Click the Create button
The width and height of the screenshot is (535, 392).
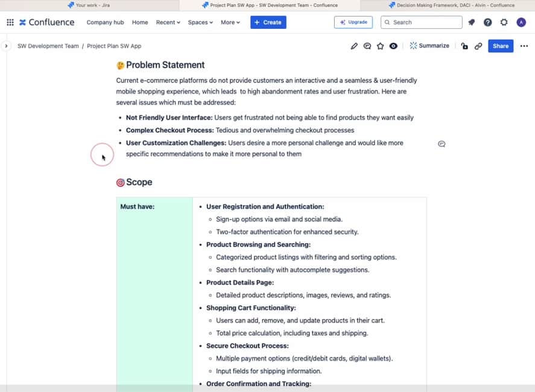pyautogui.click(x=268, y=22)
